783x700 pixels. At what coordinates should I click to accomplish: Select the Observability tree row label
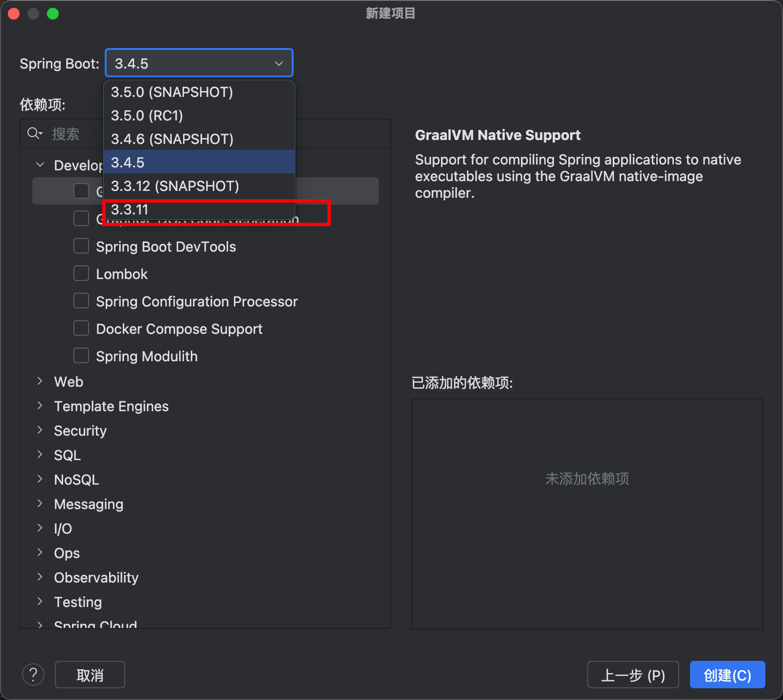coord(96,578)
